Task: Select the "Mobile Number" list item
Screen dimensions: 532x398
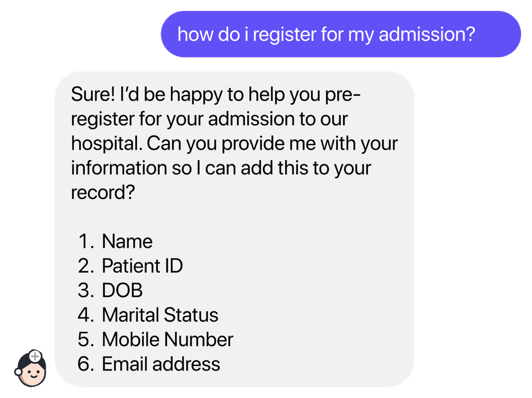Action: [167, 340]
